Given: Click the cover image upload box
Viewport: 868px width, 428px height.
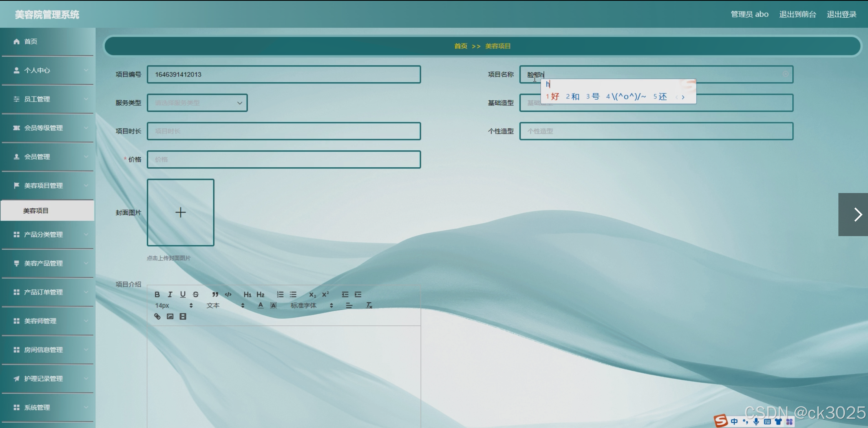Looking at the screenshot, I should click(181, 212).
